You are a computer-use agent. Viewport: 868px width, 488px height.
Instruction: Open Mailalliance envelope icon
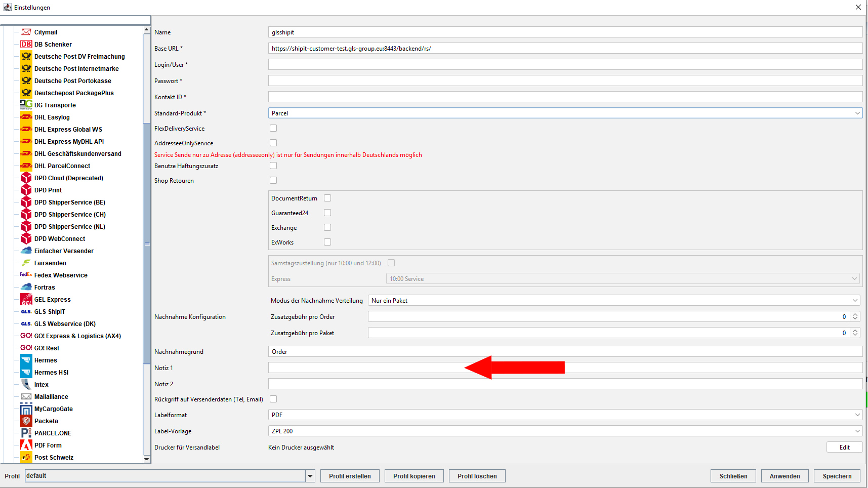coord(26,396)
